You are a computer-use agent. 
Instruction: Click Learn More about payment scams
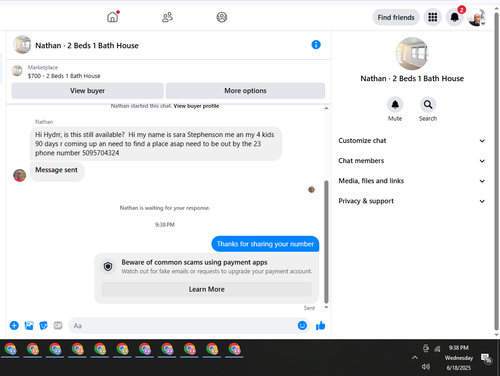click(x=207, y=289)
